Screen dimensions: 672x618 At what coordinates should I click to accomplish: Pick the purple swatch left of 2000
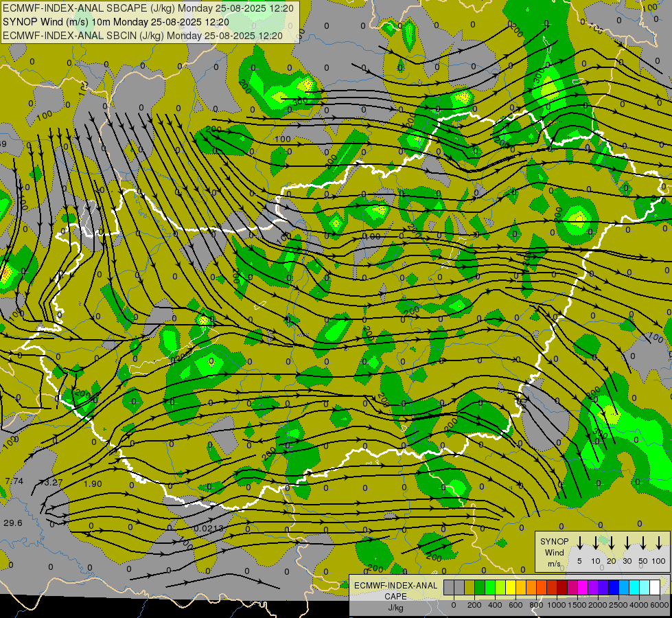click(593, 587)
